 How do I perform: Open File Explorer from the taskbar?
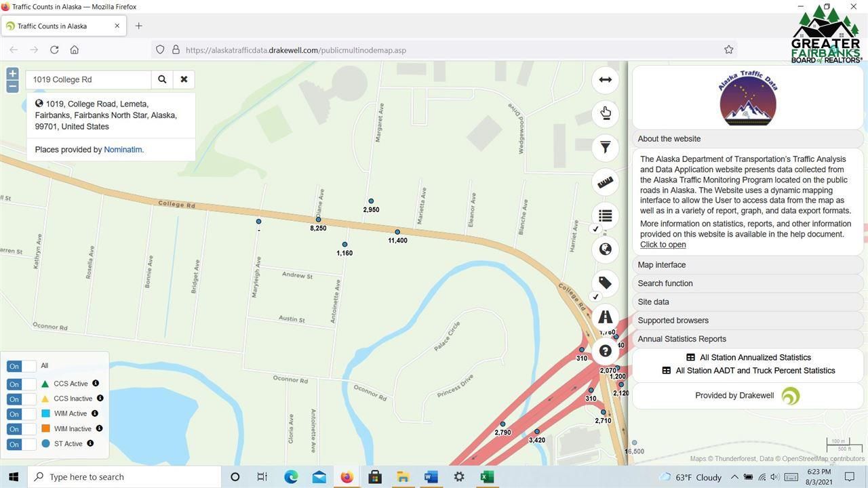[x=403, y=476]
